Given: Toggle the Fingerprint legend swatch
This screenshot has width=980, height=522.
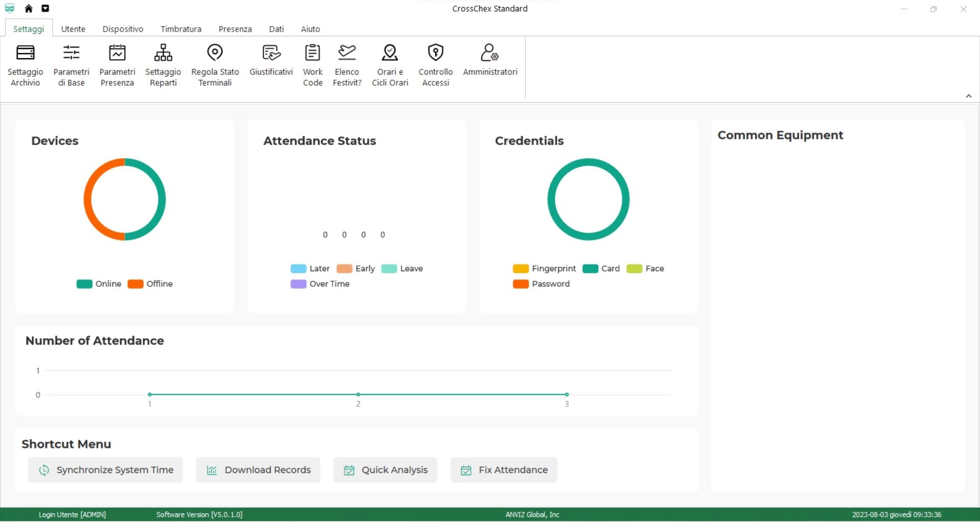Looking at the screenshot, I should coord(521,269).
